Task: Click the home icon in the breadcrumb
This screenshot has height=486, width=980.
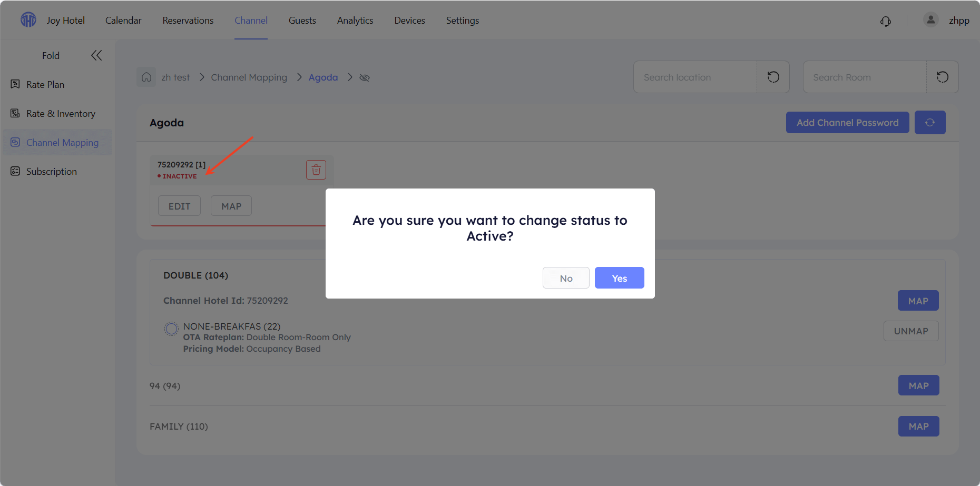Action: 146,77
